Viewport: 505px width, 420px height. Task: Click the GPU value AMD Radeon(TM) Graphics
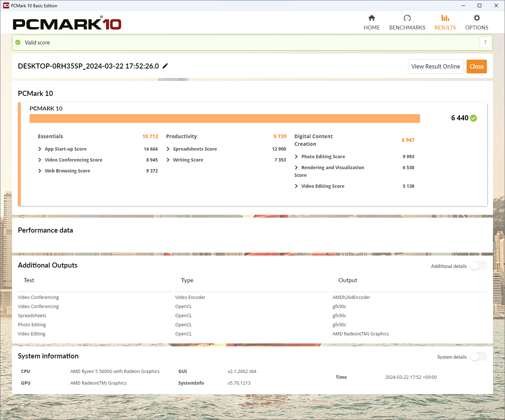pyautogui.click(x=98, y=383)
